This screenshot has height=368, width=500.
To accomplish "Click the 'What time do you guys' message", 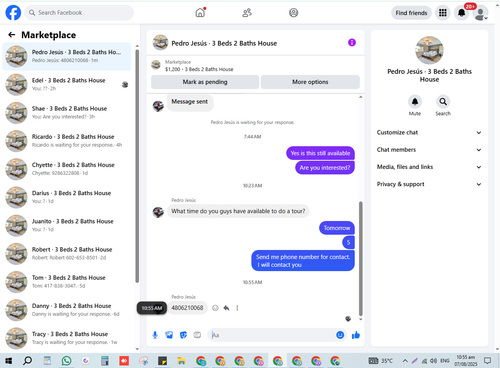I will (238, 211).
